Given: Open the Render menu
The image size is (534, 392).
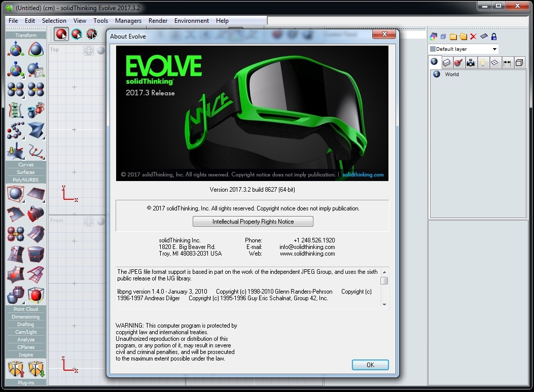Looking at the screenshot, I should coord(158,21).
